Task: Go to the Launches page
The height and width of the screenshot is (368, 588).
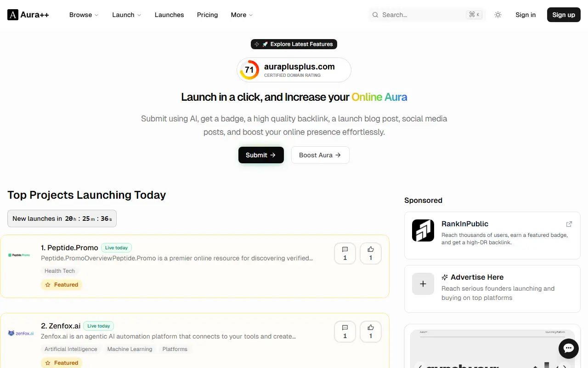Action: [x=169, y=15]
